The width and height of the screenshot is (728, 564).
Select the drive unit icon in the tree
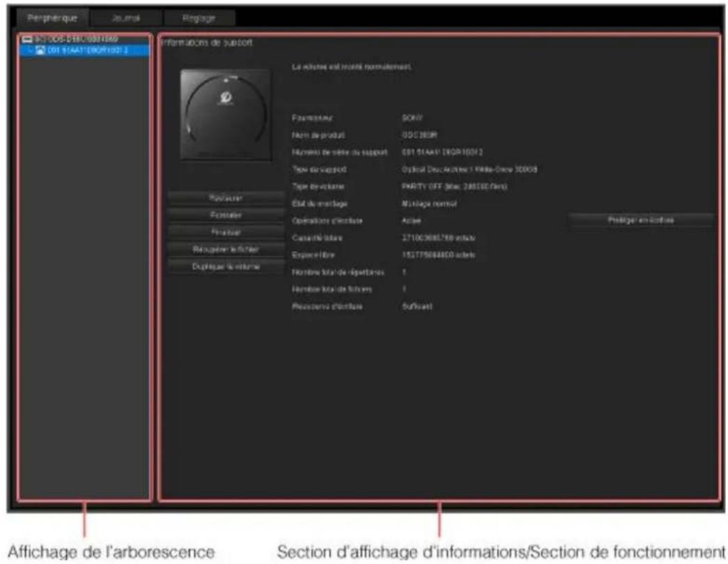click(27, 40)
